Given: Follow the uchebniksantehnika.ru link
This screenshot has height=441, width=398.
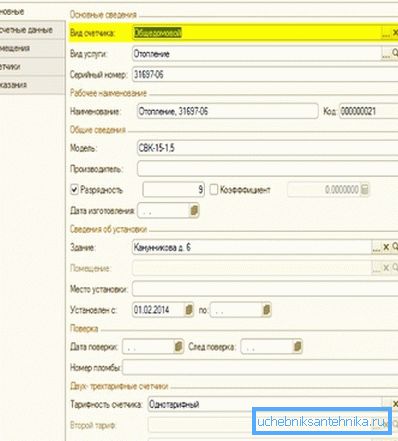Looking at the screenshot, I should tap(321, 422).
